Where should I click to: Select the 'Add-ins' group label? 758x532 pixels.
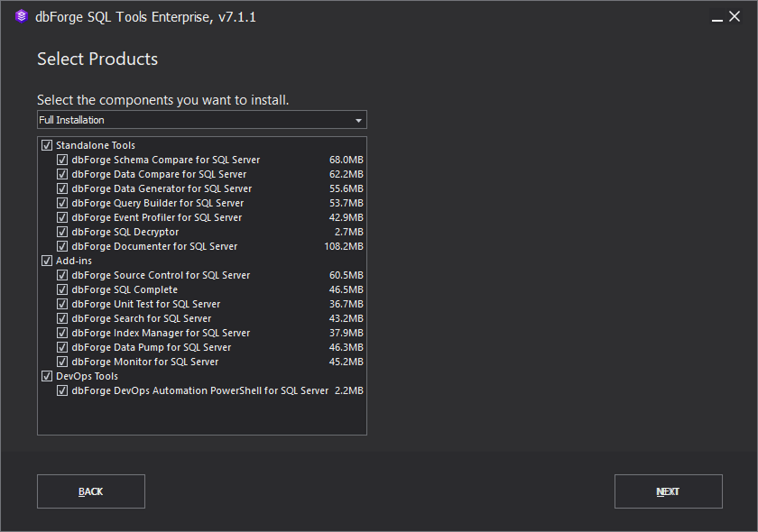click(x=73, y=261)
